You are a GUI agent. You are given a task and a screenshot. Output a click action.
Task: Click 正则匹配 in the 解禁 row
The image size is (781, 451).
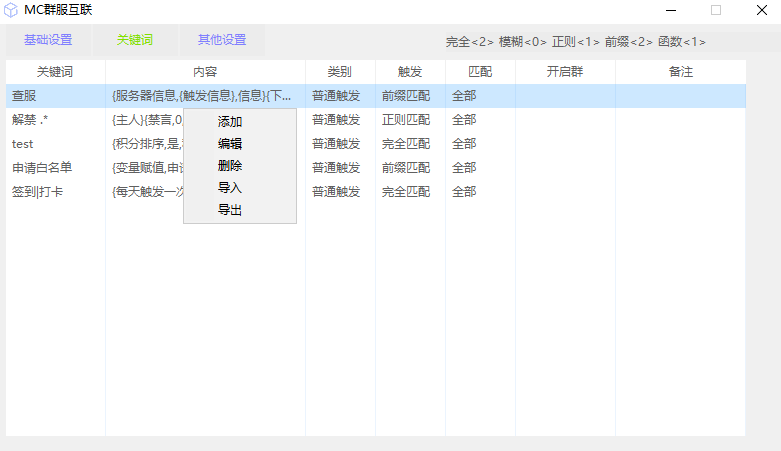click(x=406, y=120)
